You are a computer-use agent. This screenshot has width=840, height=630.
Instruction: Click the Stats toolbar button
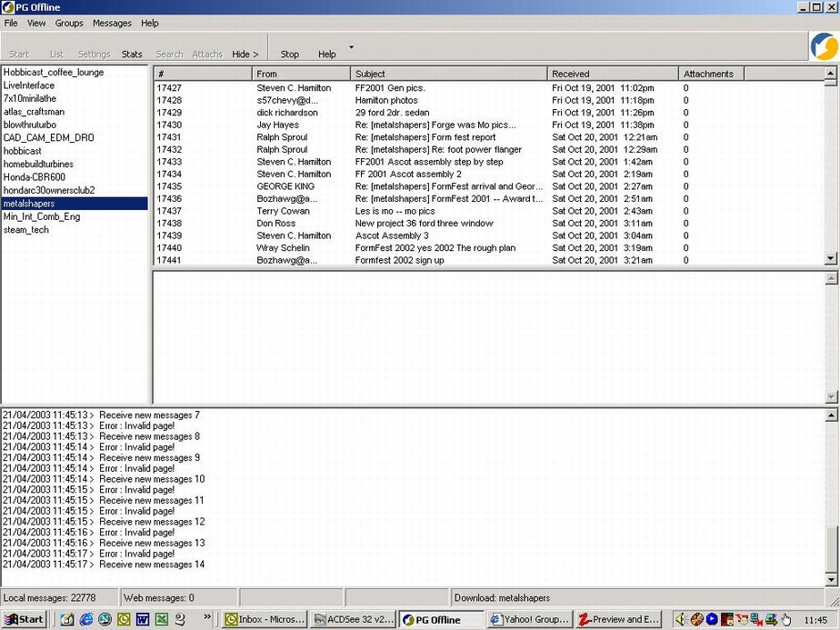point(132,55)
